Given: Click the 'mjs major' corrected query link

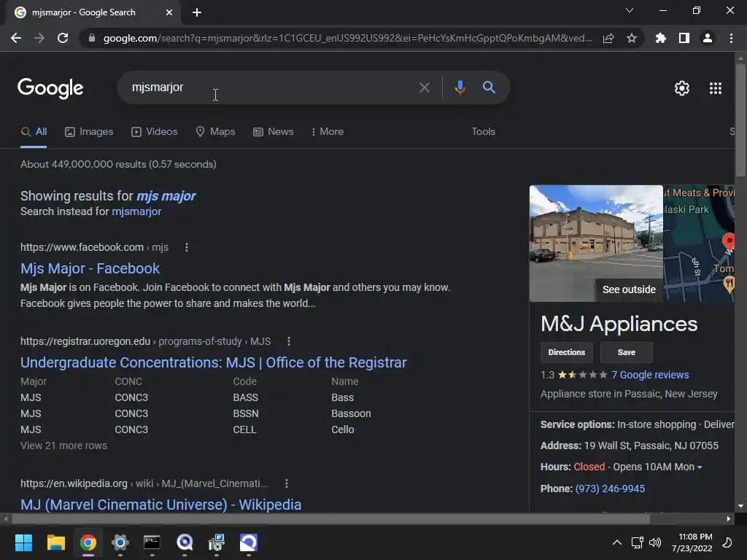Looking at the screenshot, I should pos(166,196).
